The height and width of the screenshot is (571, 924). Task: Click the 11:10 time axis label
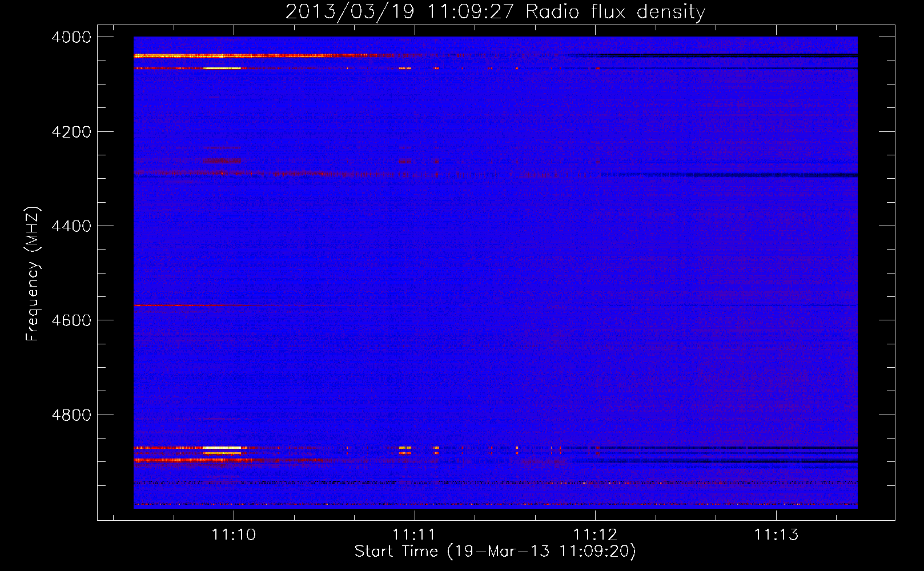[x=234, y=534]
